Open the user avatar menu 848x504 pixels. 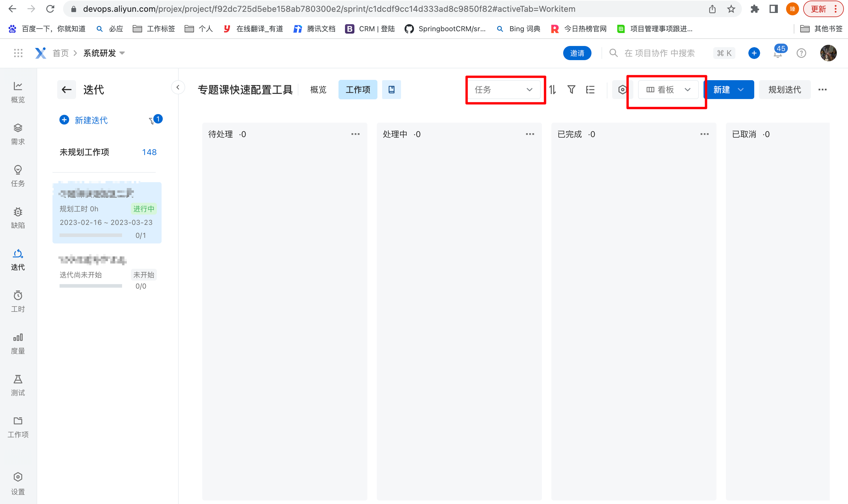coord(828,53)
